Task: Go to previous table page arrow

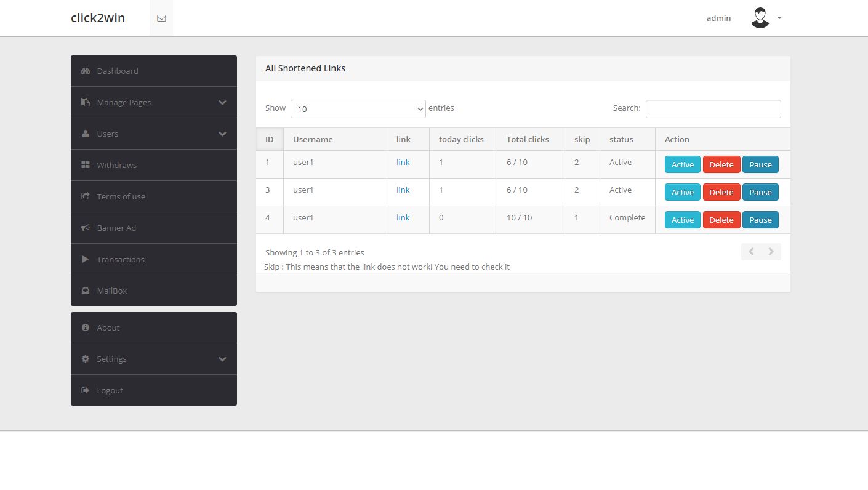Action: click(x=751, y=252)
